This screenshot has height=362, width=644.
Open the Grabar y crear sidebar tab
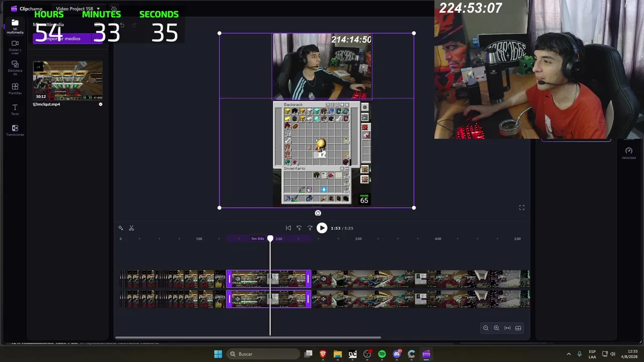point(15,47)
